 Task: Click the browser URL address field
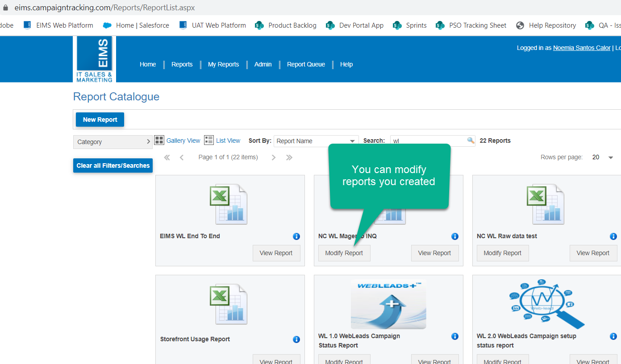(x=105, y=8)
